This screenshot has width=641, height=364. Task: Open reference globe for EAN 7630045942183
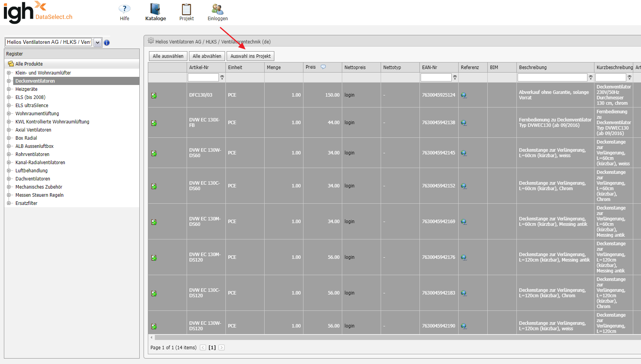click(464, 293)
